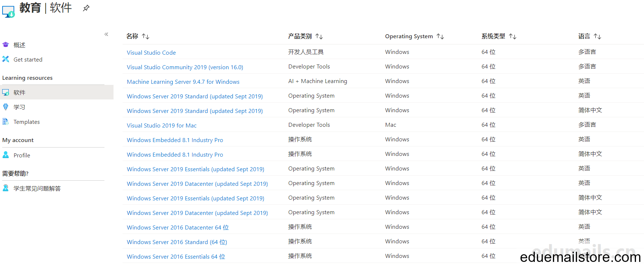This screenshot has height=267, width=644.
Task: Click the 软件 monitor download icon
Action: click(5, 92)
